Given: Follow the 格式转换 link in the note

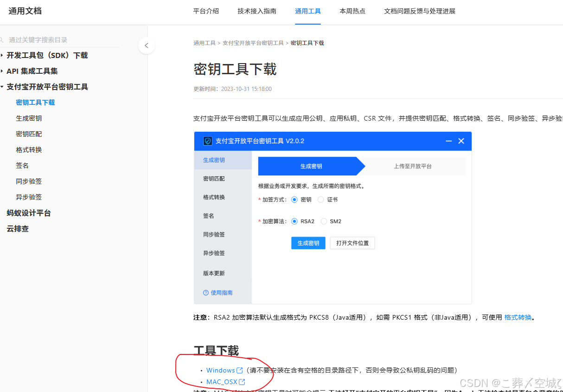Looking at the screenshot, I should (x=518, y=317).
